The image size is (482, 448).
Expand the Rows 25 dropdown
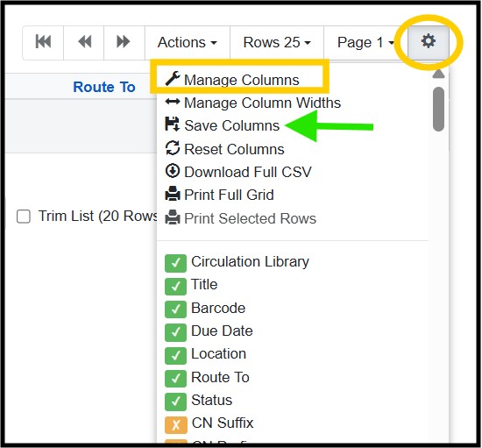[x=277, y=42]
